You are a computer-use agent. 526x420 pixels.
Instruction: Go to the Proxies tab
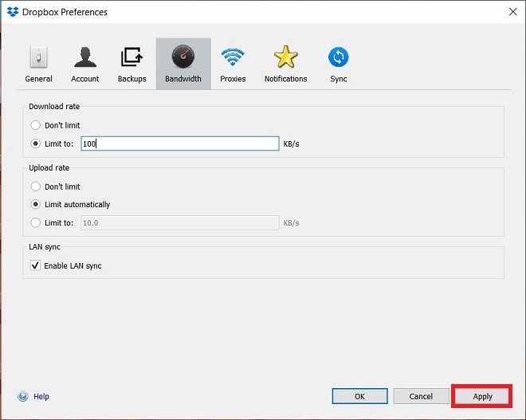click(233, 64)
